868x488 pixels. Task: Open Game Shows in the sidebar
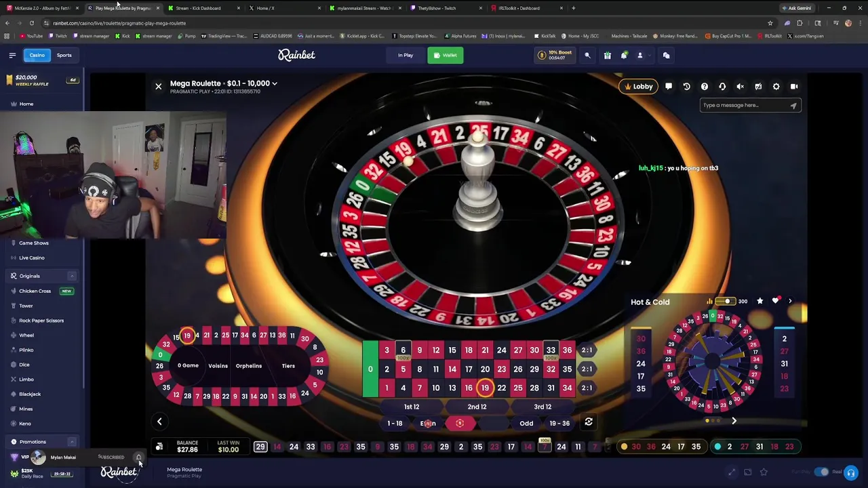[33, 243]
